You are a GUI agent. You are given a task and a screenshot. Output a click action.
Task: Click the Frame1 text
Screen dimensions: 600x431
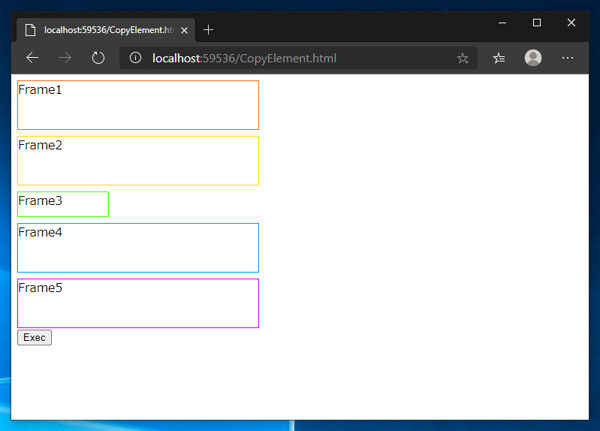[40, 90]
